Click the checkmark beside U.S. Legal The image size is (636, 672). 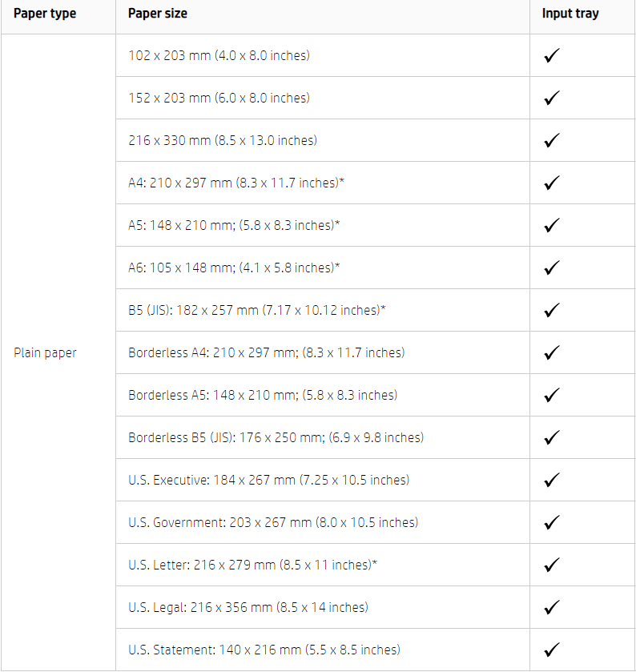[x=552, y=607]
